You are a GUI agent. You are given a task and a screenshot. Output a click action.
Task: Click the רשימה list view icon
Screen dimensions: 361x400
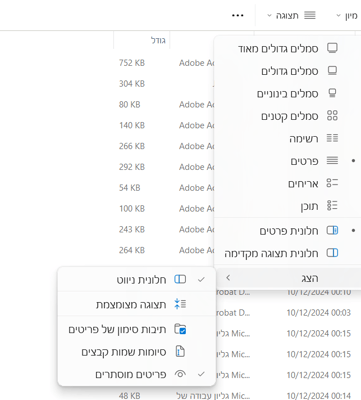point(332,138)
